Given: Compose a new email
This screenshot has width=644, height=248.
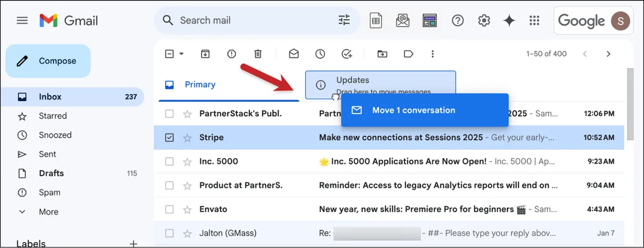Looking at the screenshot, I should 48,61.
